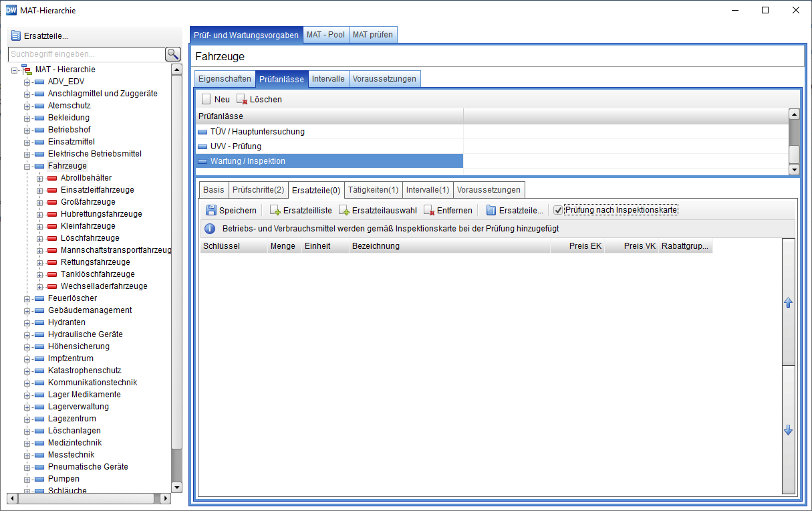Collapse the Fahrzeuge tree node
812x511 pixels.
click(27, 166)
